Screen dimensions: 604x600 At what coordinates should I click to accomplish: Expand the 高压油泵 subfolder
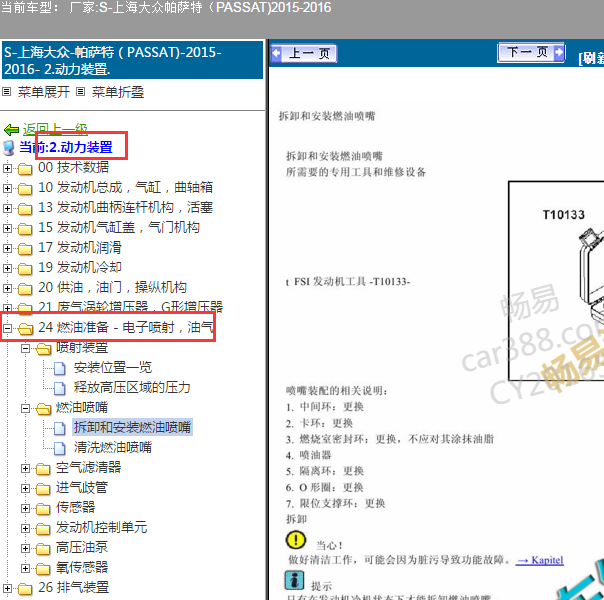pos(25,549)
